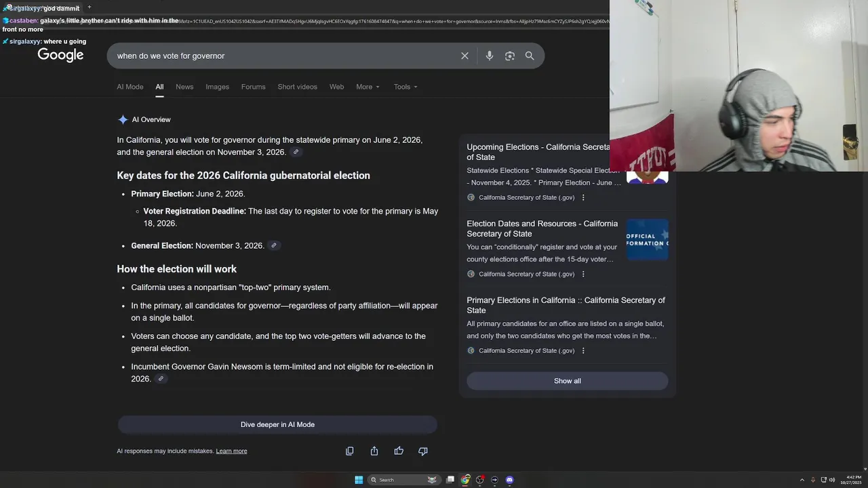Click the microphone tray icon
This screenshot has width=868, height=488.
(813, 480)
